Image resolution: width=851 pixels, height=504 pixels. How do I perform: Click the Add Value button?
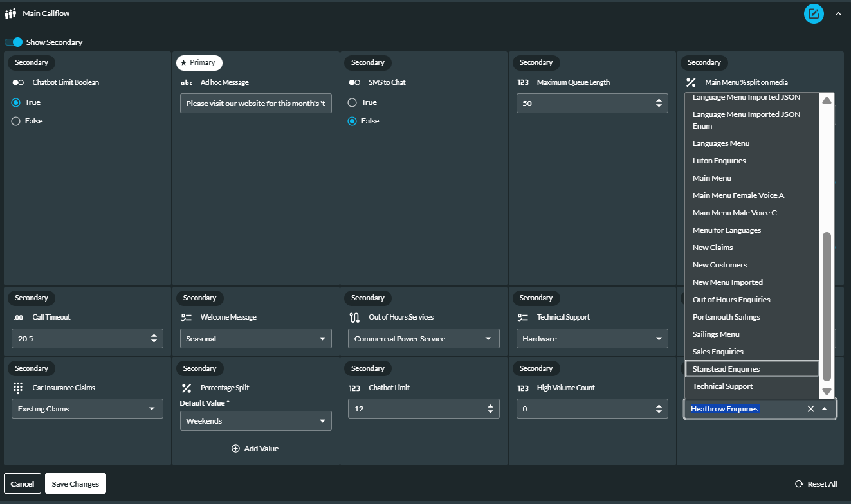[x=255, y=449]
